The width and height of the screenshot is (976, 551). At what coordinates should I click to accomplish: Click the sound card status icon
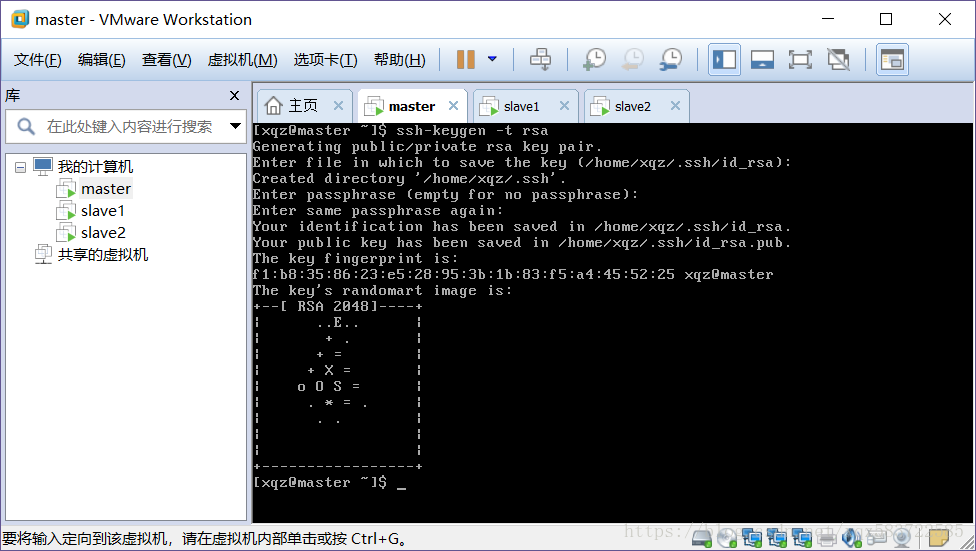(x=852, y=537)
